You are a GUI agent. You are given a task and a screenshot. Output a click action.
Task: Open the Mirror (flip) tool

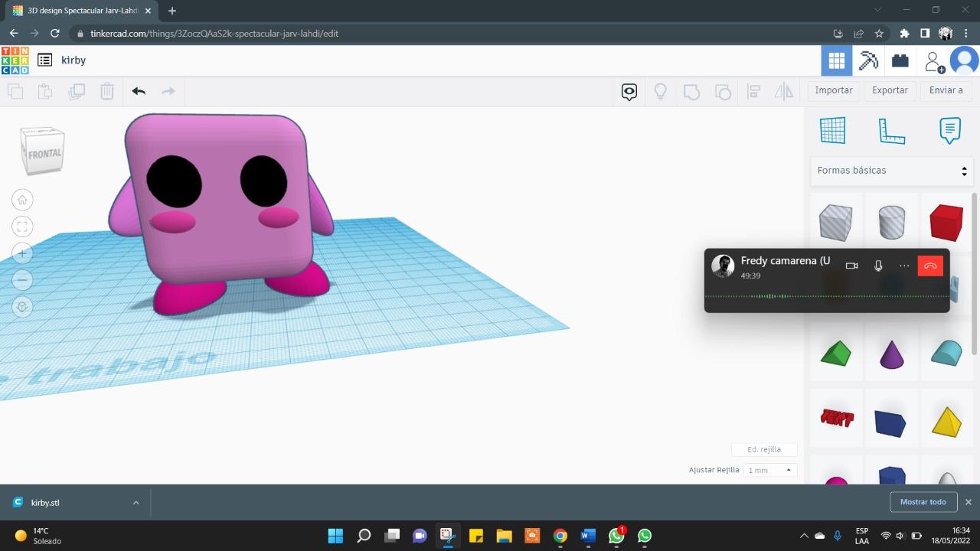click(784, 92)
